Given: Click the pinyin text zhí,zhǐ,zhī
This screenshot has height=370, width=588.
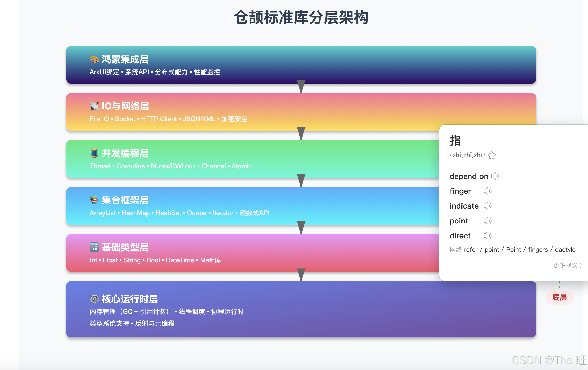Looking at the screenshot, I should point(467,155).
